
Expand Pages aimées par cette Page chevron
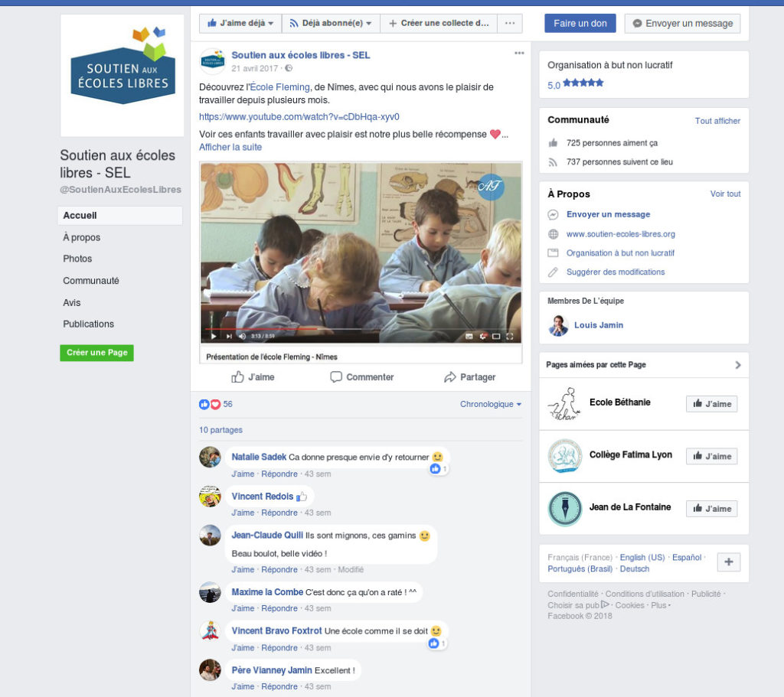coord(738,365)
